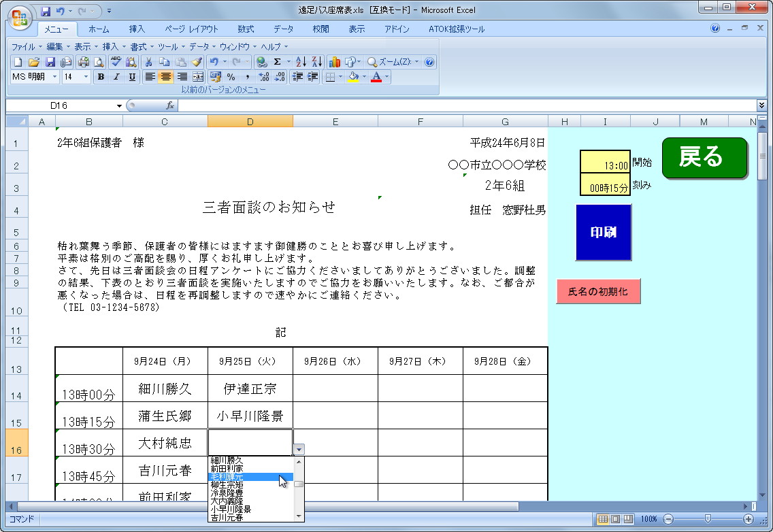The image size is (773, 532).
Task: Open the font color dropdown arrow
Action: [x=388, y=77]
